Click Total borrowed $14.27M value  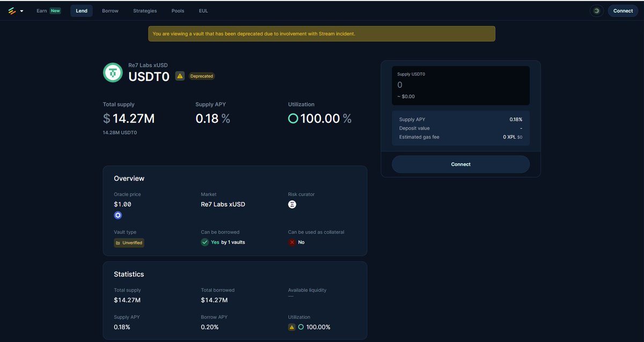214,300
